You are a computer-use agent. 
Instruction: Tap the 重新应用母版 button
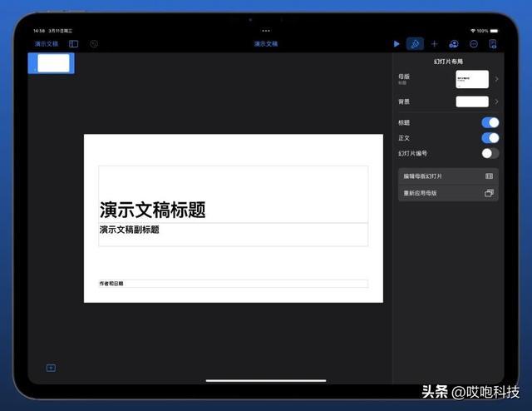[448, 193]
